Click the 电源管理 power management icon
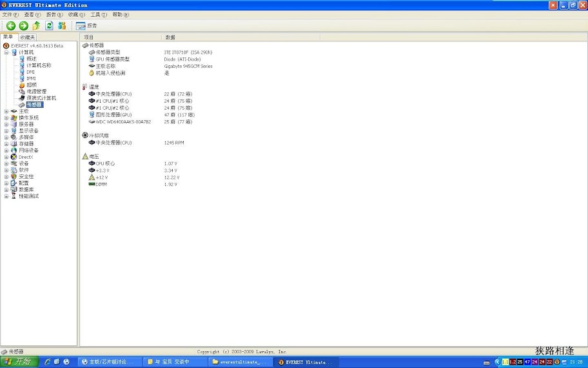 pos(22,92)
